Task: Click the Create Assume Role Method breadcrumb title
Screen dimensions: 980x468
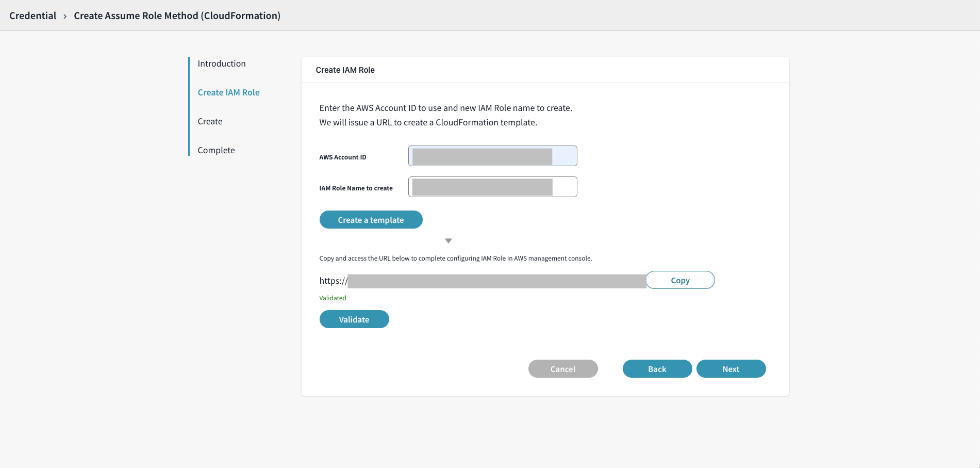Action: [x=177, y=15]
